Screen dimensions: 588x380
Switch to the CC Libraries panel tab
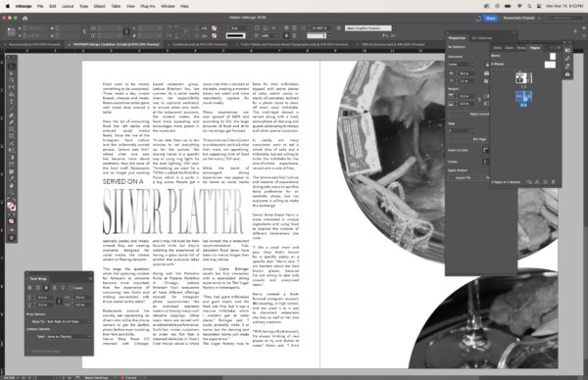(x=482, y=38)
